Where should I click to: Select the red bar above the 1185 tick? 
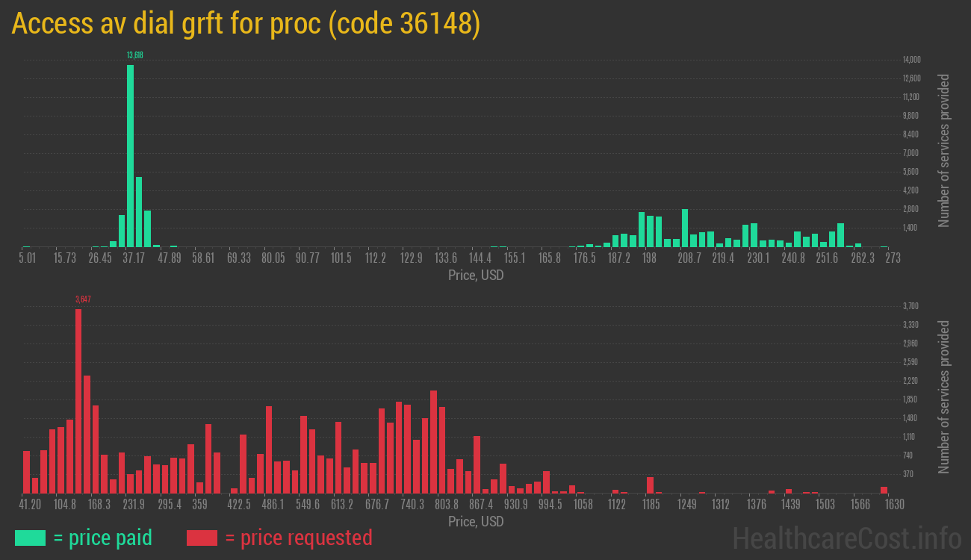coord(651,485)
